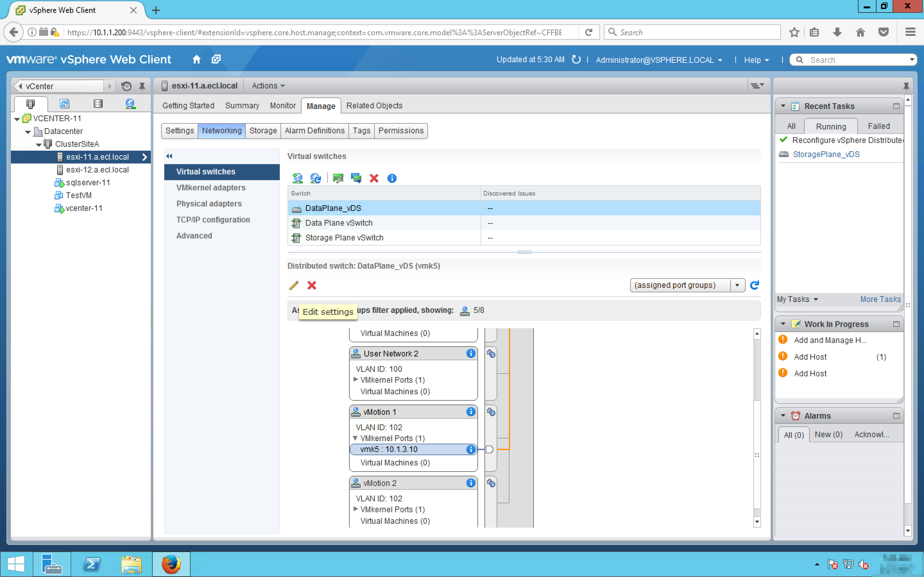Click the pencil Edit settings icon
The width and height of the screenshot is (924, 577).
coord(294,285)
